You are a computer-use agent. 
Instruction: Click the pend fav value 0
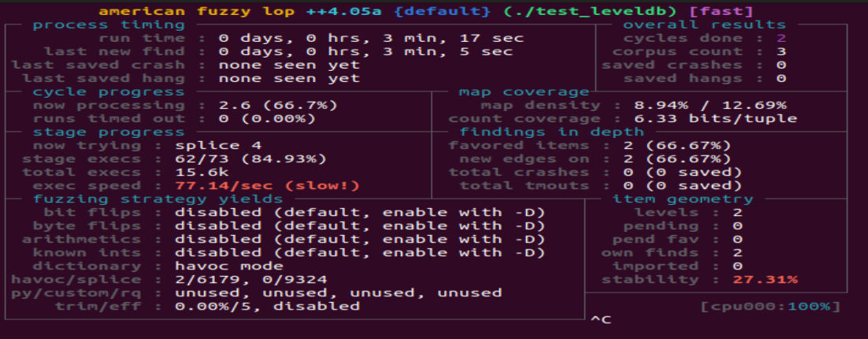point(737,240)
